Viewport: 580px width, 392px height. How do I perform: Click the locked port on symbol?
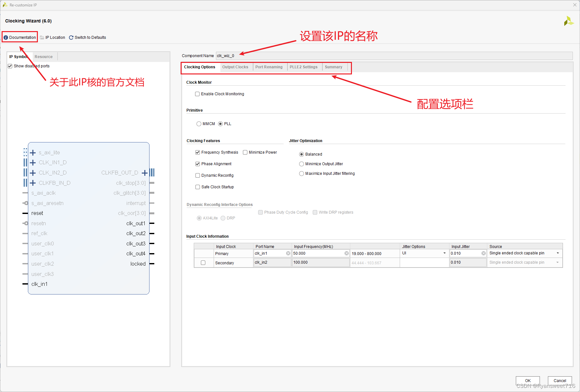coord(138,264)
